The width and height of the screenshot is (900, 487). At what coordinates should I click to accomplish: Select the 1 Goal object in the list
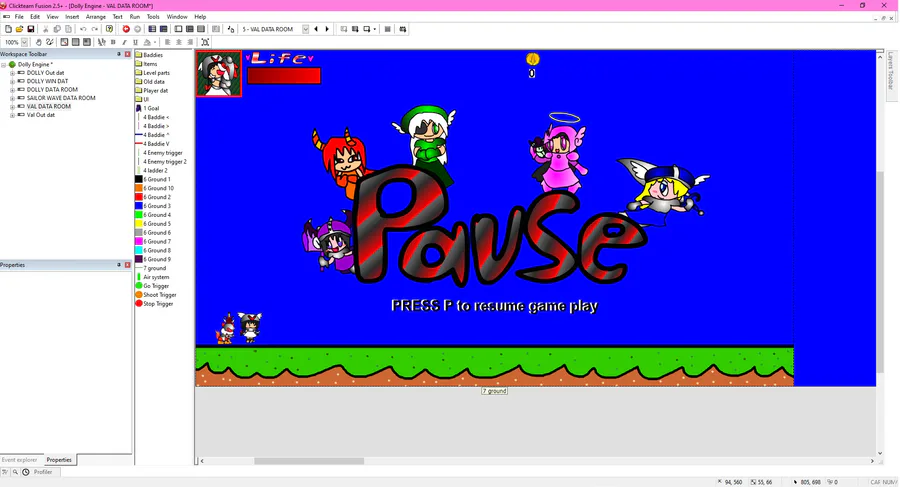[148, 108]
